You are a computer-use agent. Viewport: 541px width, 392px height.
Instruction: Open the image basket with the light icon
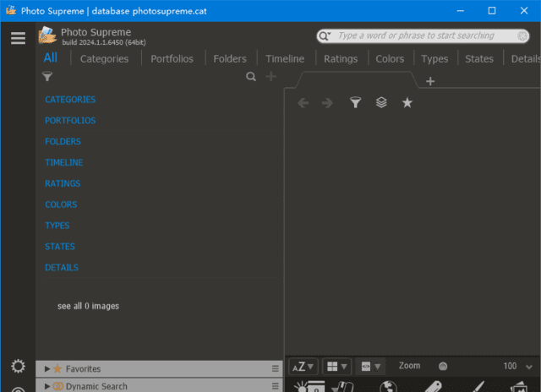(x=309, y=386)
